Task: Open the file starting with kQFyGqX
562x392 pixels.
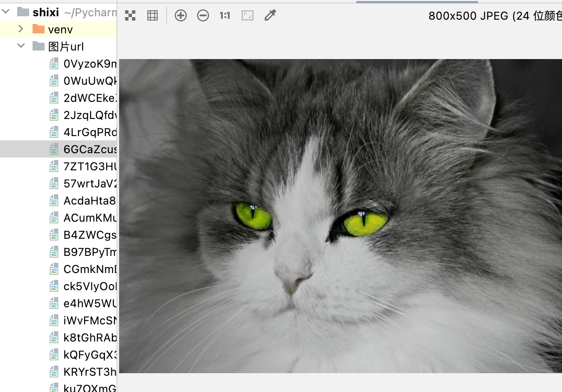Action: pyautogui.click(x=90, y=354)
